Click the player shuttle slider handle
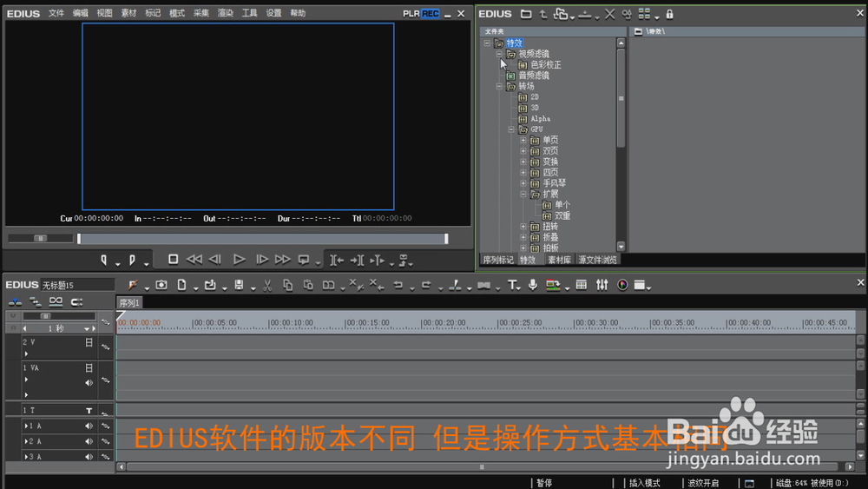This screenshot has height=489, width=868. pyautogui.click(x=41, y=238)
